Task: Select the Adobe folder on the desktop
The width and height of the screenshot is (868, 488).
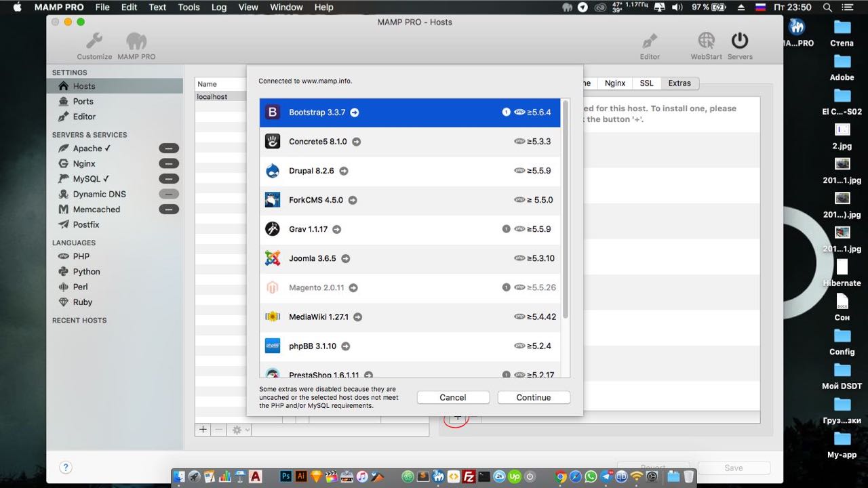Action: point(842,68)
